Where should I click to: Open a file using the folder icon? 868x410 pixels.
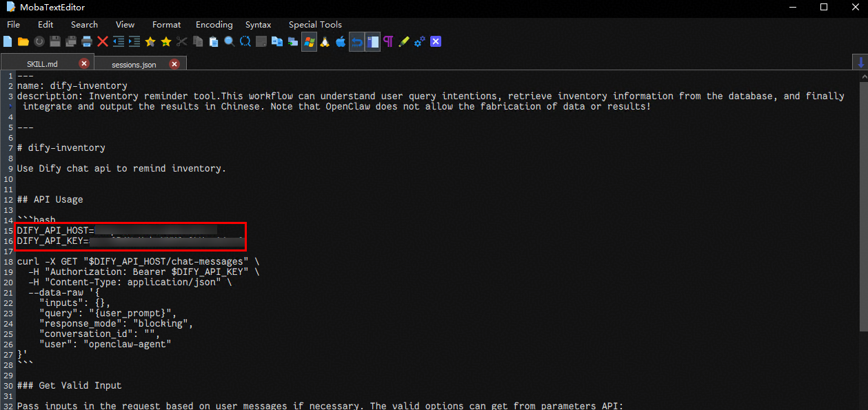click(23, 42)
